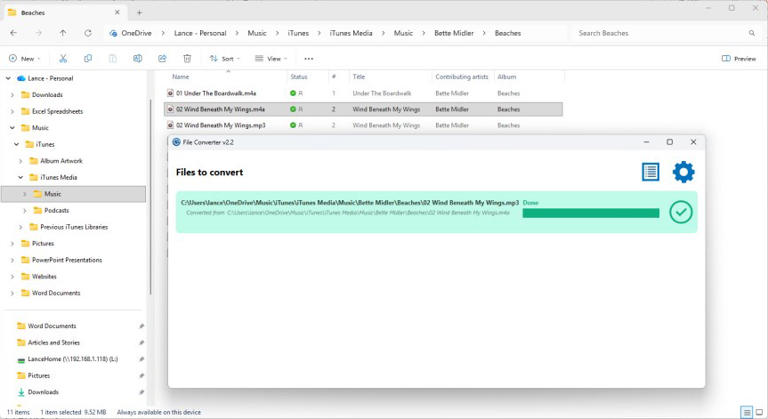Select 02 Wind Beneath My Wings.m4a file
The width and height of the screenshot is (768, 419).
click(x=363, y=109)
